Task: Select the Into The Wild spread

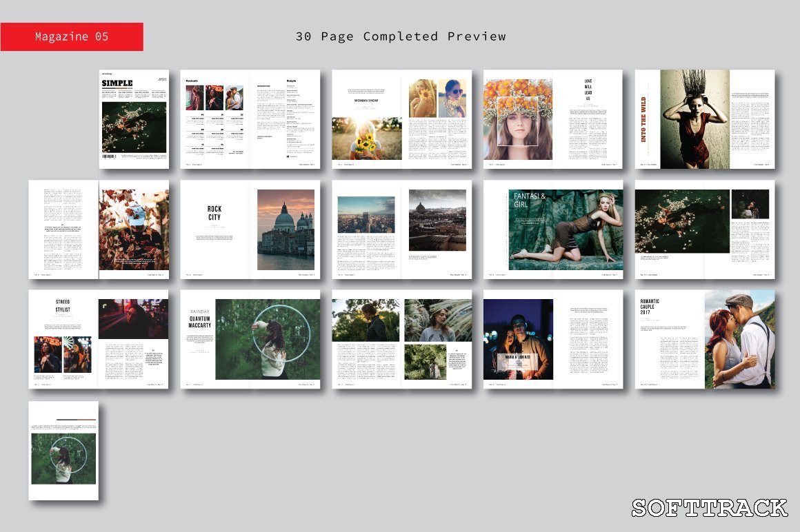Action: 704,119
